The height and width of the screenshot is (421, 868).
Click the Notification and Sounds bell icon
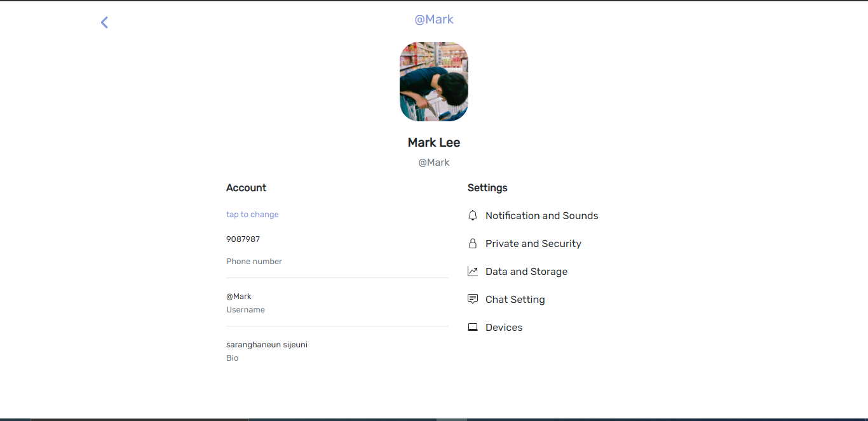pos(473,215)
